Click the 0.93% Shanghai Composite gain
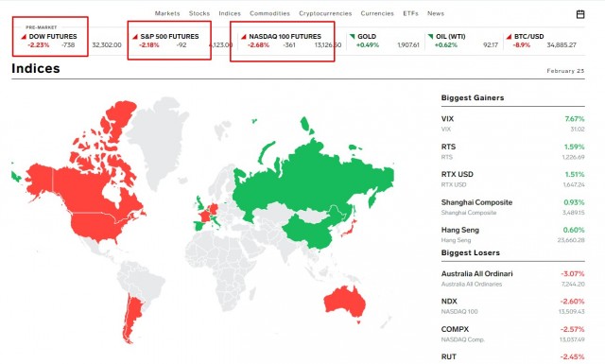 574,202
